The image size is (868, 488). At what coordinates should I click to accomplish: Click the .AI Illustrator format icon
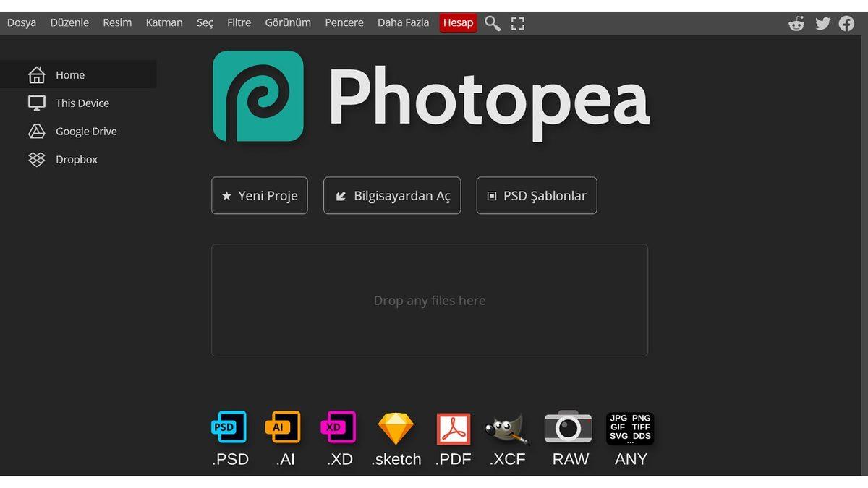(283, 427)
